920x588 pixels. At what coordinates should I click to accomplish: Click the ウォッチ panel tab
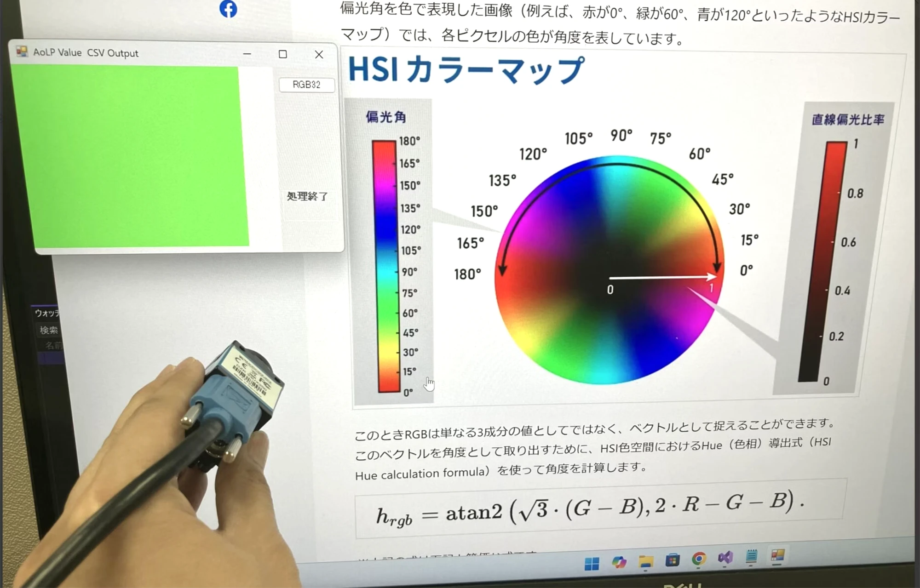[x=46, y=313]
